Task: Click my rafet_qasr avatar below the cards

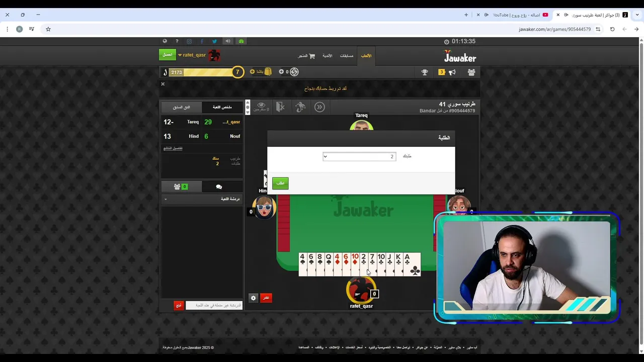Action: pyautogui.click(x=361, y=290)
